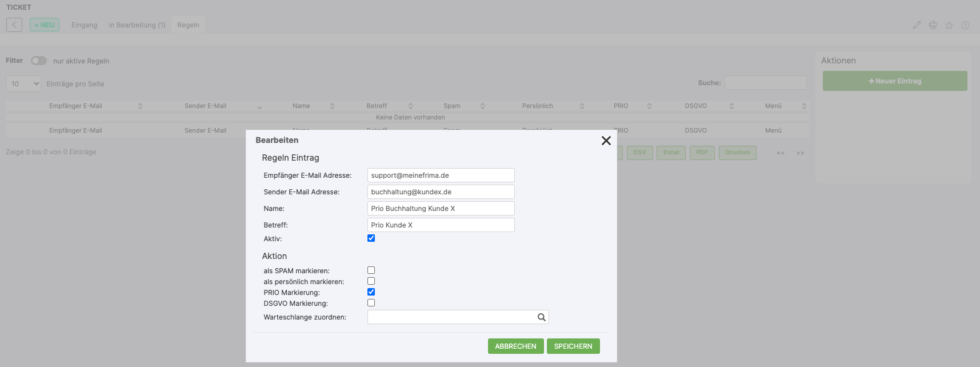Open the entries per page dropdown
The width and height of the screenshot is (980, 367).
[x=24, y=84]
